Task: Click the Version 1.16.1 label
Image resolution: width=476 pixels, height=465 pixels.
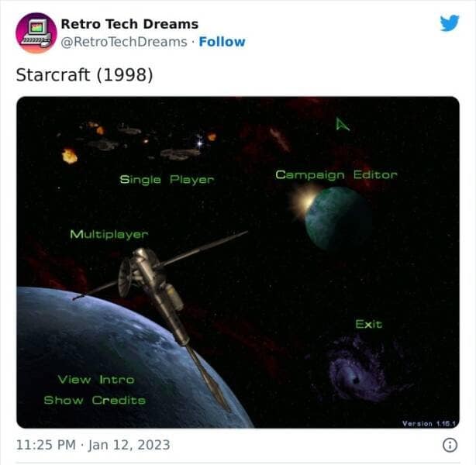Action: [x=429, y=423]
